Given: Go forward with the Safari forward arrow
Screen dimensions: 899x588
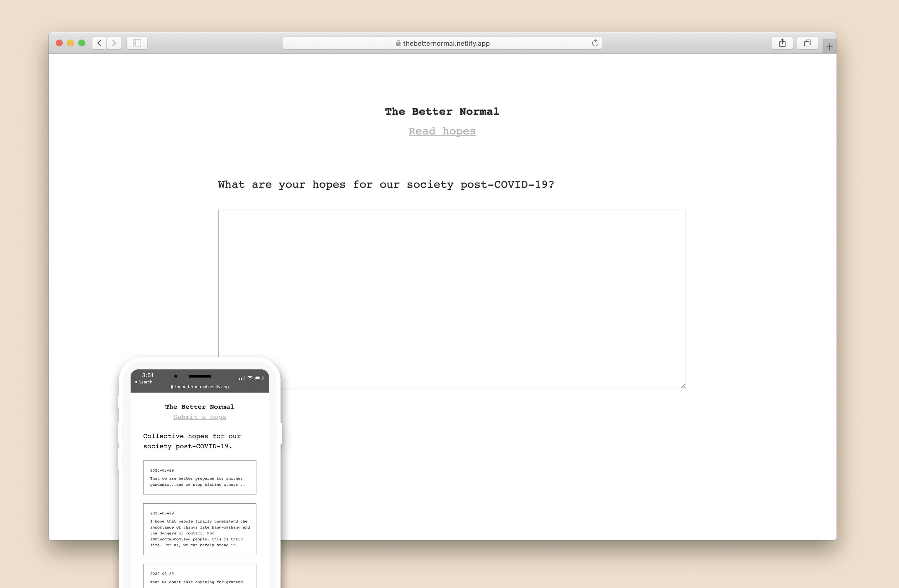Looking at the screenshot, I should 114,43.
